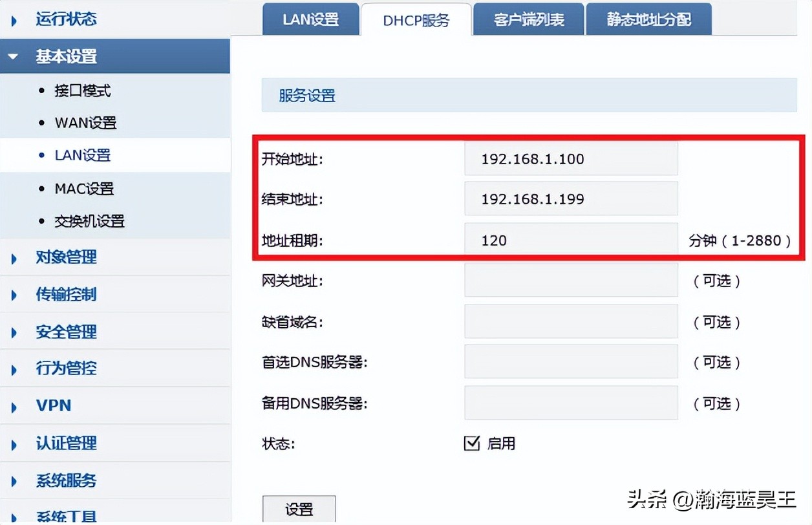Click the 首选DNS服务器 input field
Screen dimensions: 812x525
571,361
